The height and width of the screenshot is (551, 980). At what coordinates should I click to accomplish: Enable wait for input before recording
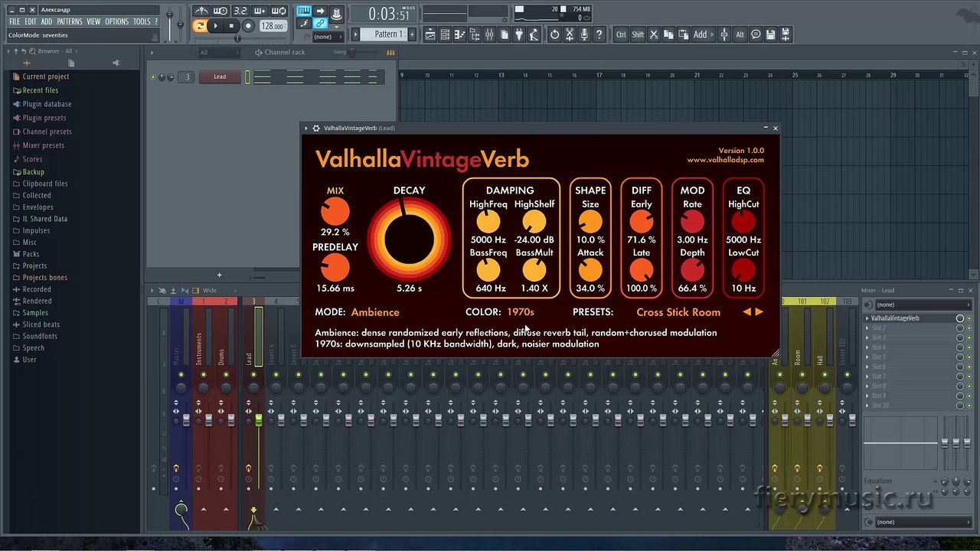(220, 11)
